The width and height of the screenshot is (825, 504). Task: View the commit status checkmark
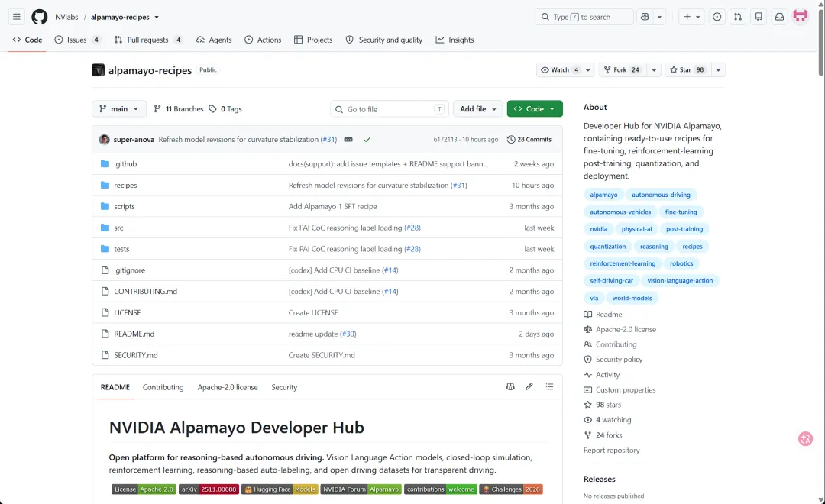367,140
